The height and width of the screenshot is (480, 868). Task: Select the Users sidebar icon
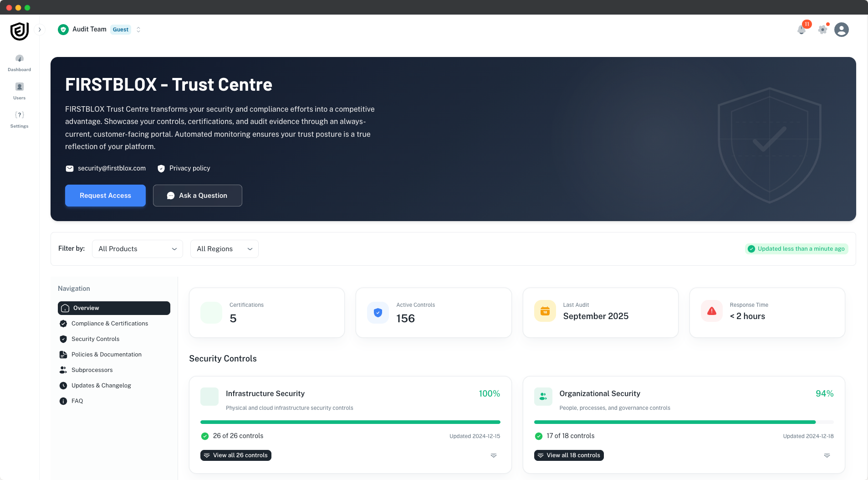19,91
